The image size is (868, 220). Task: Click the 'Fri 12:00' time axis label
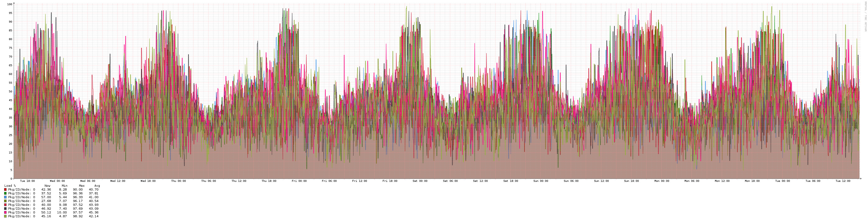[x=360, y=181]
